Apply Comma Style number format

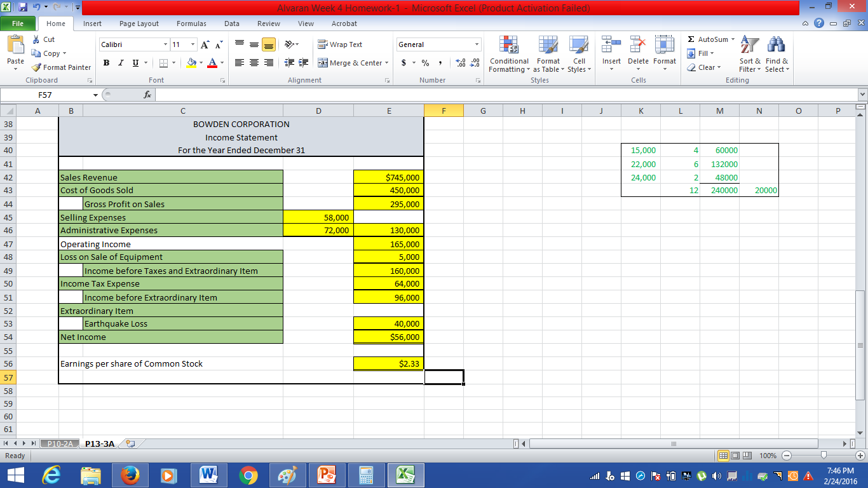440,63
